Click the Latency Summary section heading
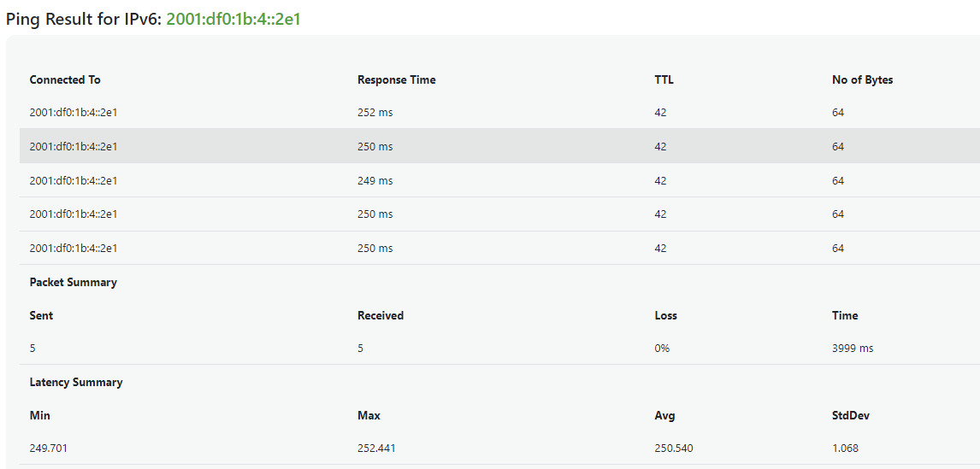Image resolution: width=980 pixels, height=469 pixels. point(75,382)
